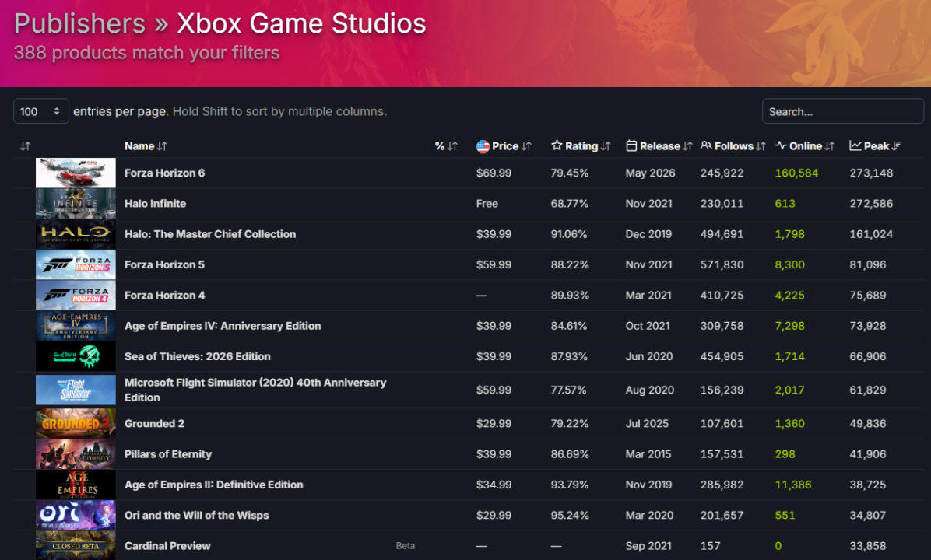The width and height of the screenshot is (931, 560).
Task: Open the Grounded 2 thumbnail
Action: (x=76, y=424)
